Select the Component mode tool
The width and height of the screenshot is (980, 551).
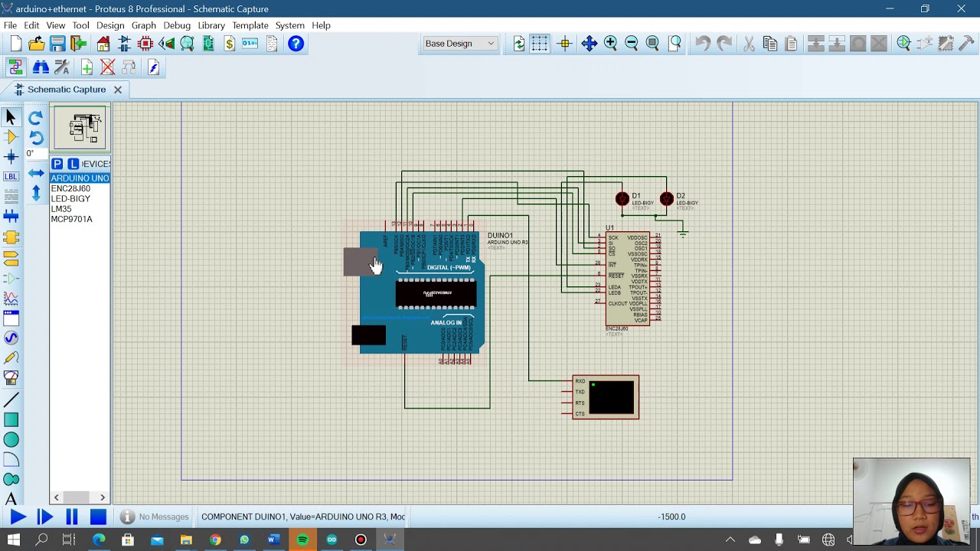(11, 137)
